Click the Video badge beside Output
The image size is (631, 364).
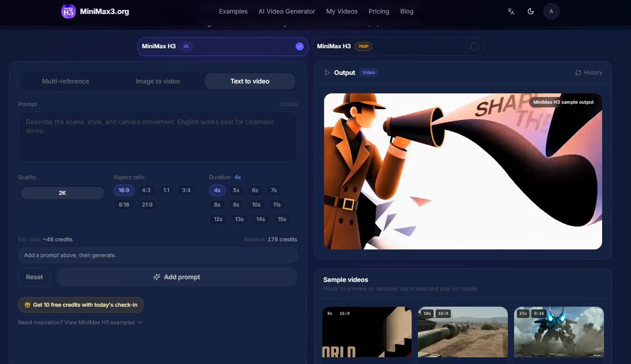point(369,73)
